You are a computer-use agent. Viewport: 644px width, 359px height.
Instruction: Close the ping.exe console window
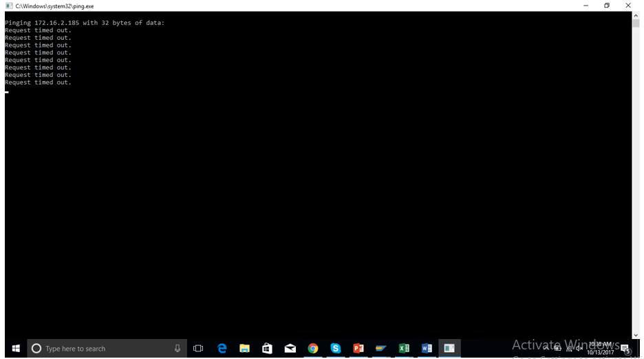coord(628,6)
